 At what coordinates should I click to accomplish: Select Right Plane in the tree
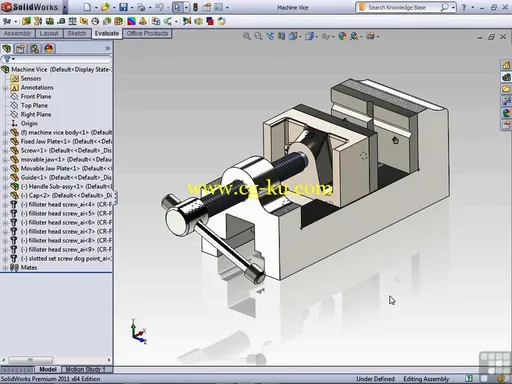click(36, 114)
